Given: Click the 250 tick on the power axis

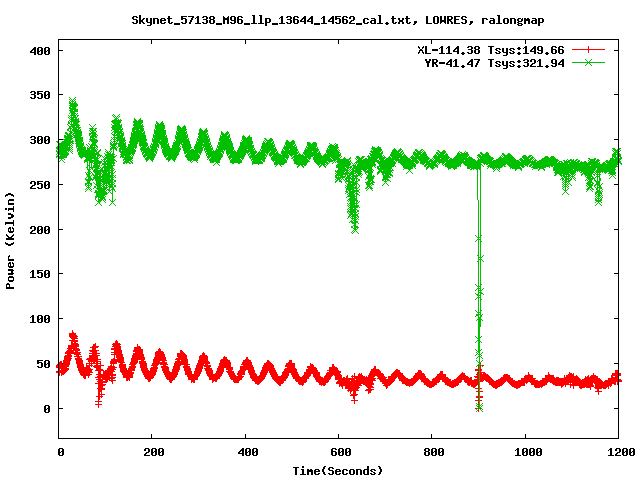Looking at the screenshot, I should (40, 185).
